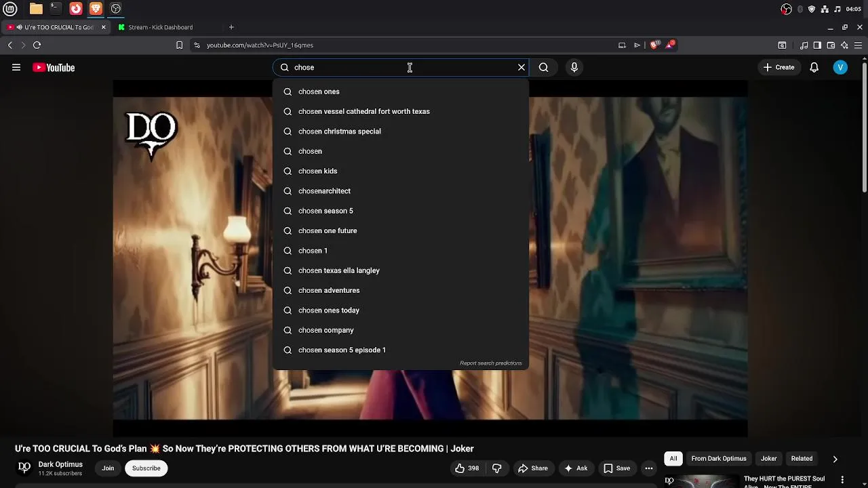Submit the search with the magnifier button
The width and height of the screenshot is (868, 488).
click(543, 67)
